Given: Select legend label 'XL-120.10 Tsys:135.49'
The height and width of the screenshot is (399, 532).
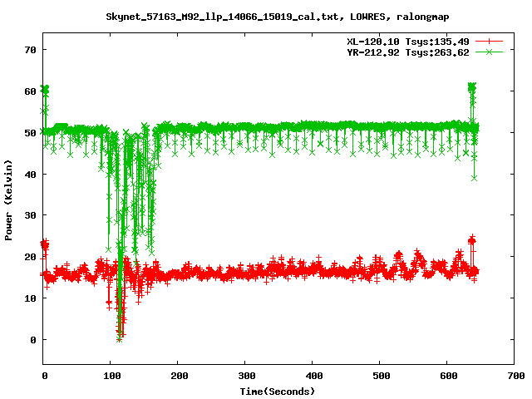Looking at the screenshot, I should pos(408,42).
